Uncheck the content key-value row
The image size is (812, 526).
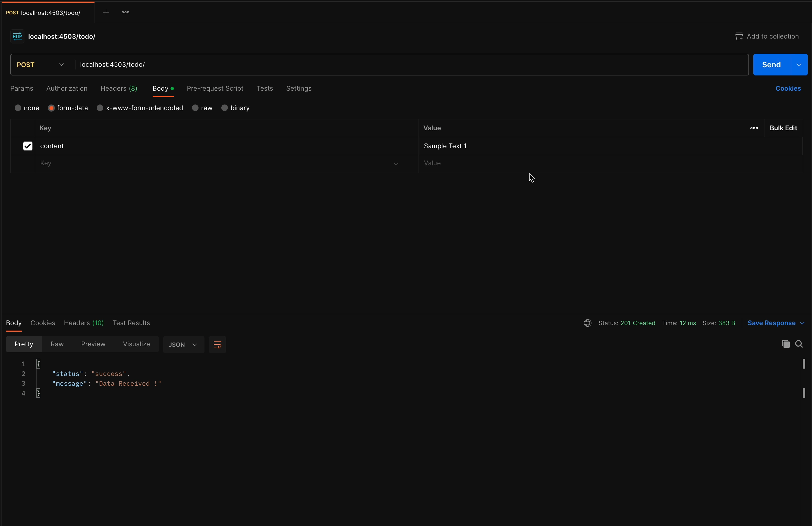27,146
